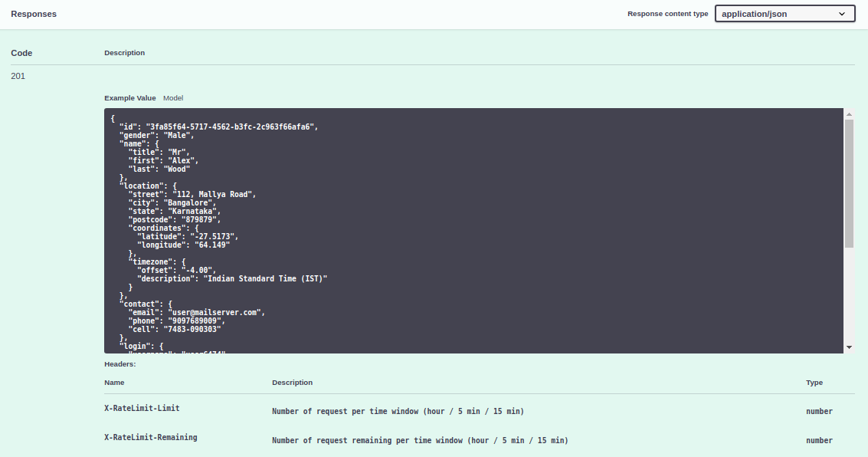Click the X-RateLimit-Remaining header name
The image size is (868, 457).
click(150, 437)
